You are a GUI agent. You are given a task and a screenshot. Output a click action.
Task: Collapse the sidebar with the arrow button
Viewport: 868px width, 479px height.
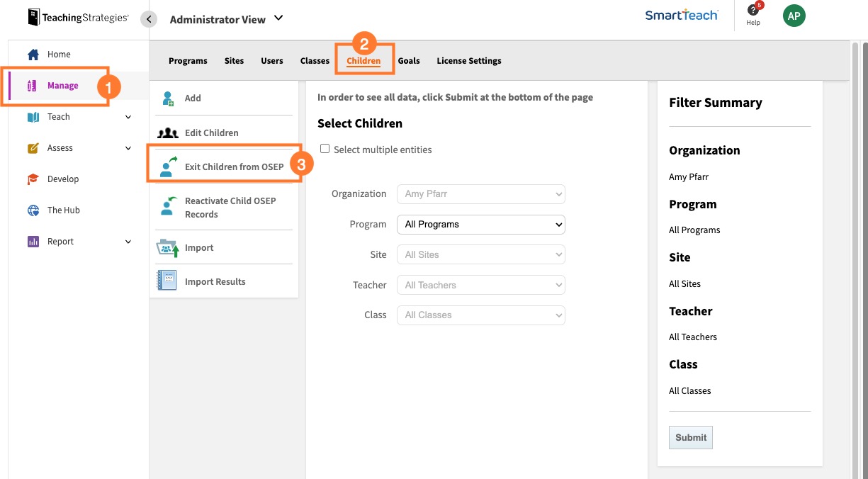coord(148,19)
